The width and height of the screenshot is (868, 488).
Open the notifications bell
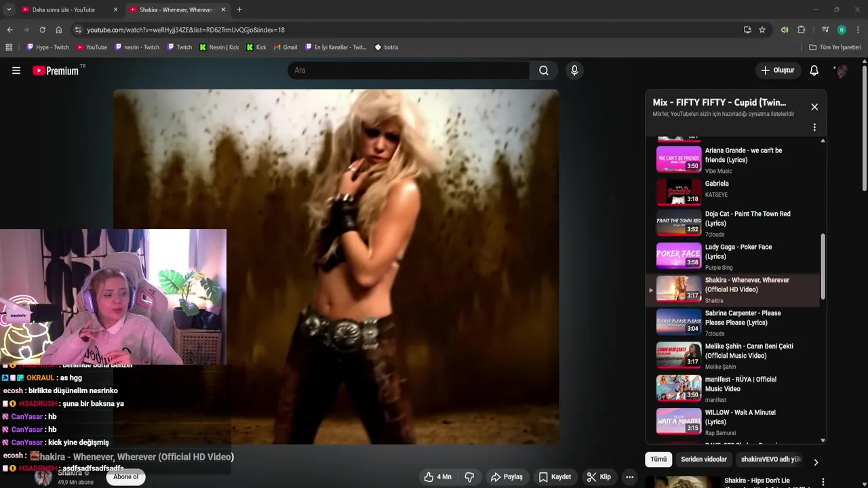click(814, 70)
